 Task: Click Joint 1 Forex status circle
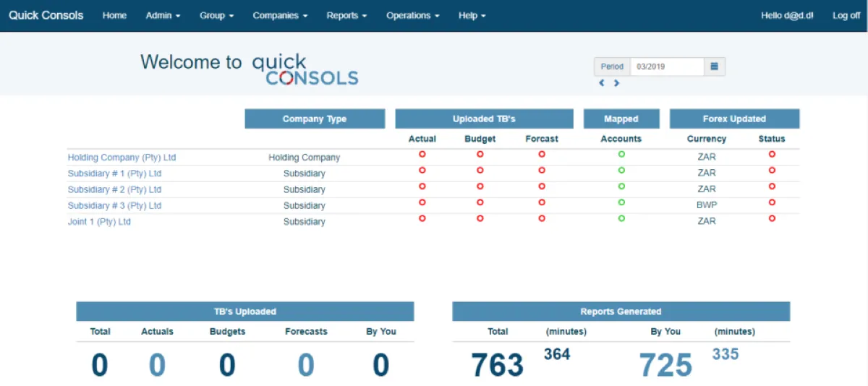point(772,218)
